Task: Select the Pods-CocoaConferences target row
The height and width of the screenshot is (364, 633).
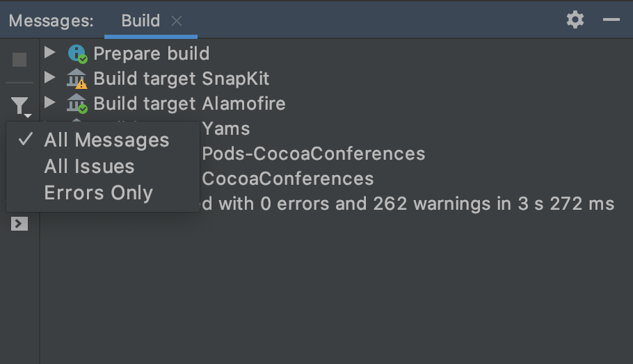Action: point(313,154)
